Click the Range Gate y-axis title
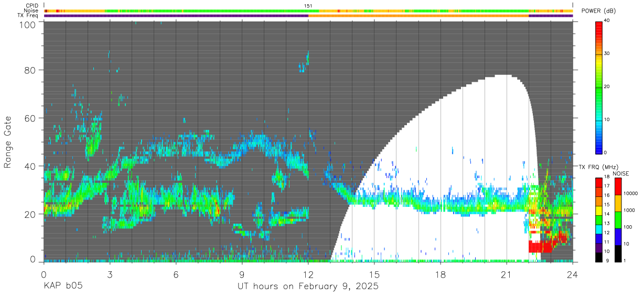Screen dimensions: 644x297 (x=8, y=142)
